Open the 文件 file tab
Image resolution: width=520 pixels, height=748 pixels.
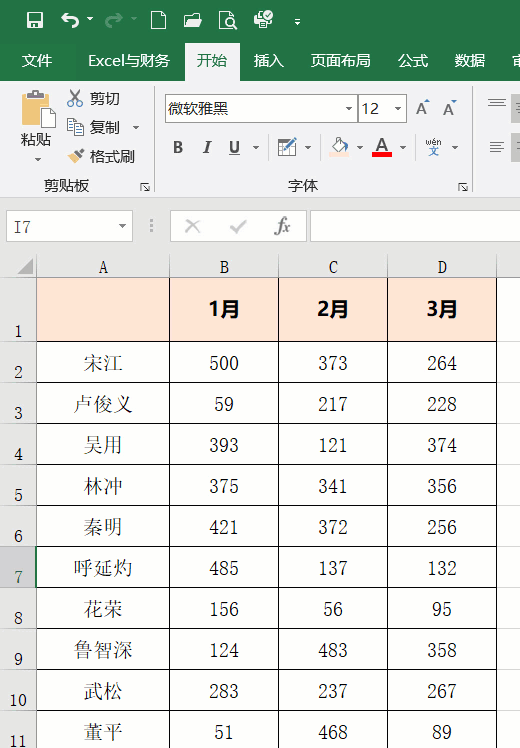[x=37, y=61]
